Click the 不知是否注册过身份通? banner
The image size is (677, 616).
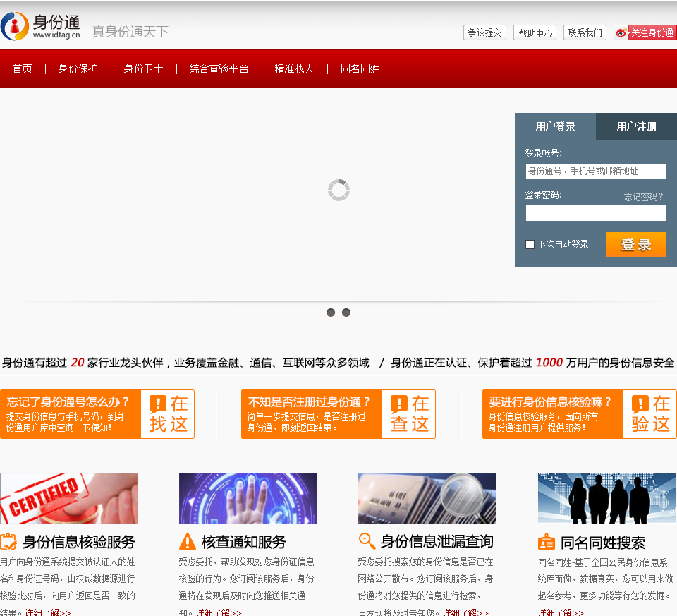312,414
